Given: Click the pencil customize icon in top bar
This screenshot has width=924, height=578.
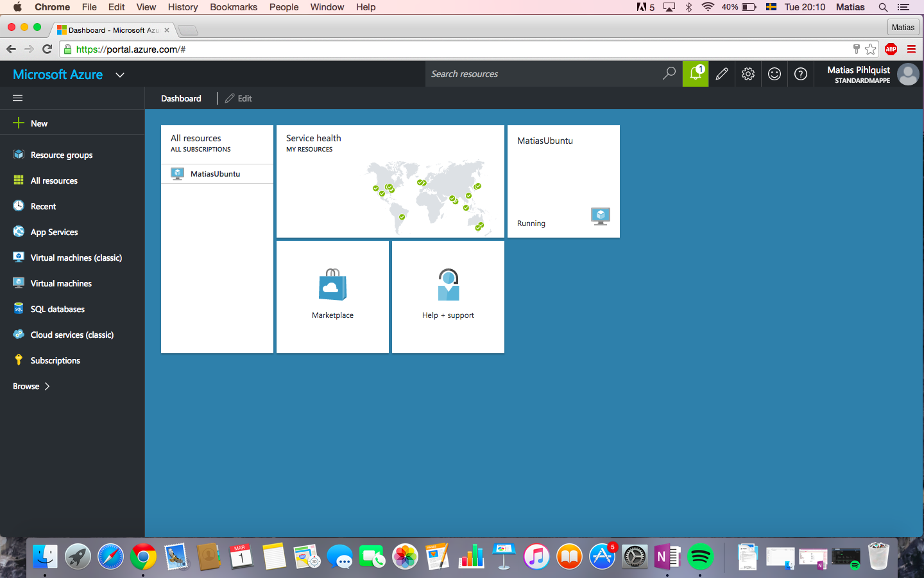Looking at the screenshot, I should tap(722, 74).
